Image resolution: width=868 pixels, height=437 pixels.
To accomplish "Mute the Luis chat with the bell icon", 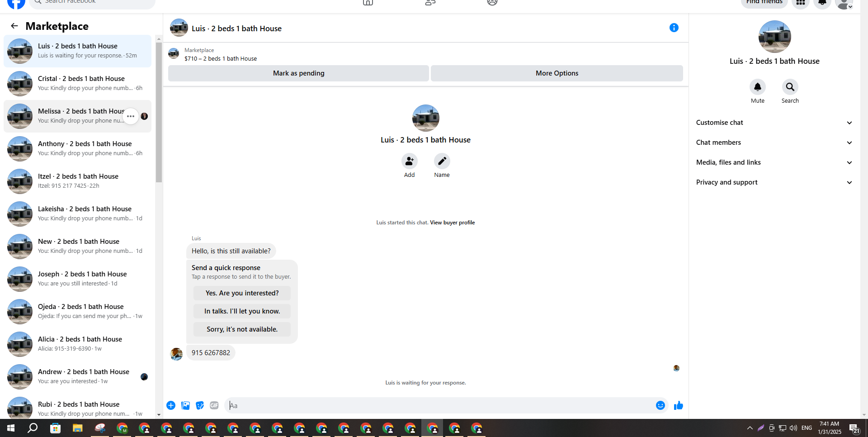I will pos(758,87).
